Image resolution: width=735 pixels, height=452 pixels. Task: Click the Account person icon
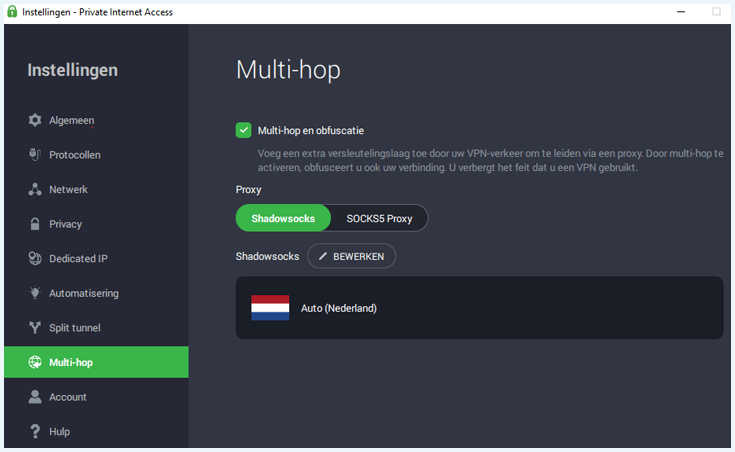[x=35, y=397]
